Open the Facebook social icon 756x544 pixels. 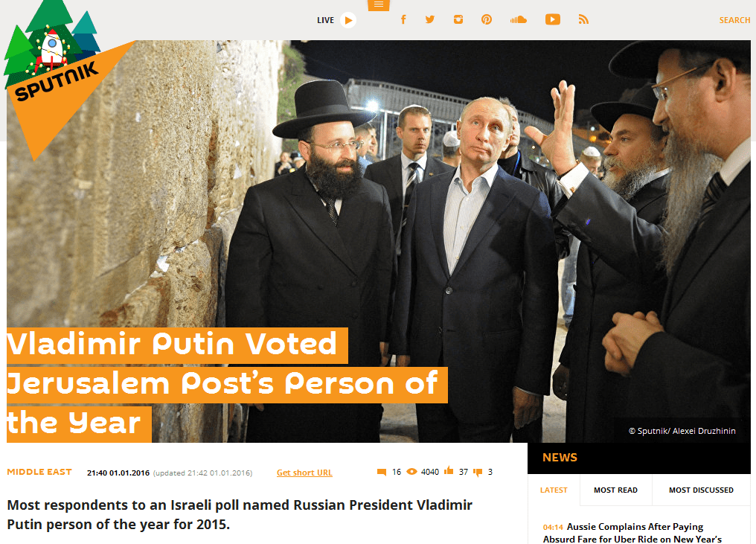tap(403, 19)
